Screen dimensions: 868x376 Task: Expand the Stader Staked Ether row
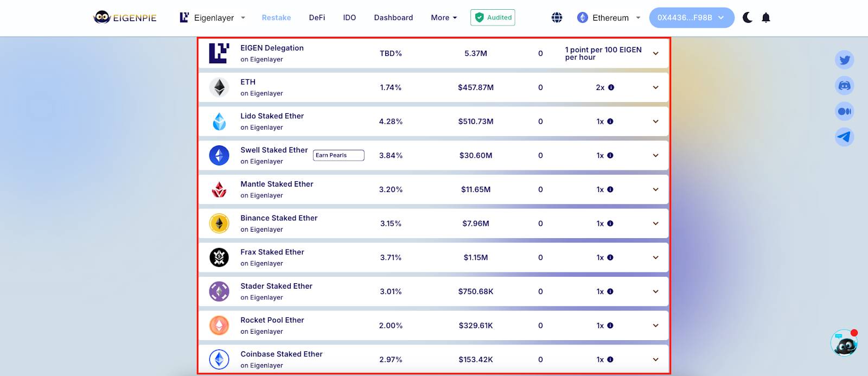tap(655, 291)
